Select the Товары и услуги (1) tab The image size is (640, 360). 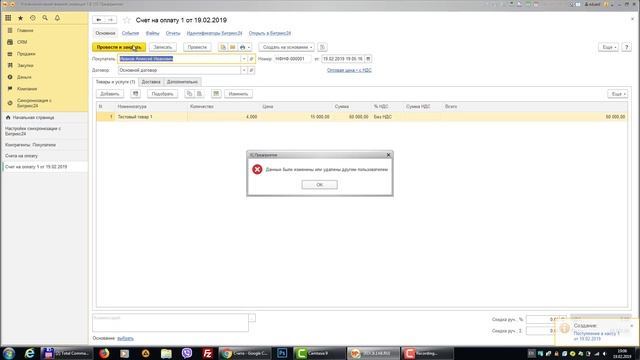coord(115,82)
